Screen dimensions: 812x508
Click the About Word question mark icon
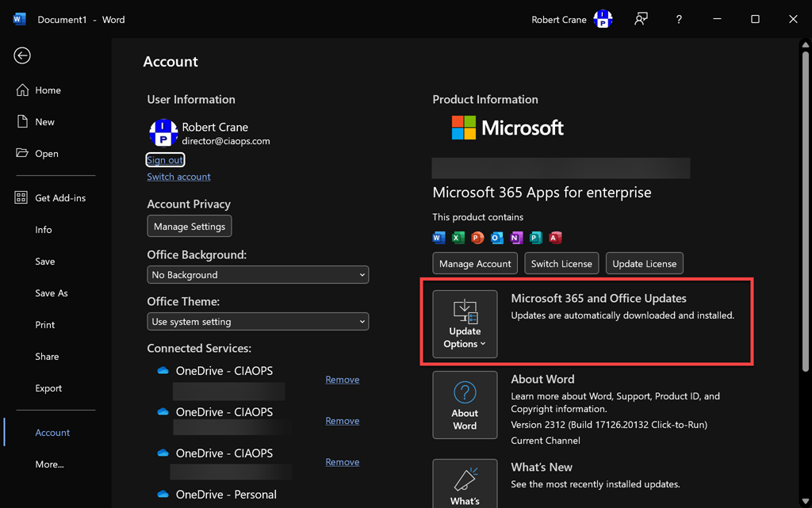click(465, 393)
